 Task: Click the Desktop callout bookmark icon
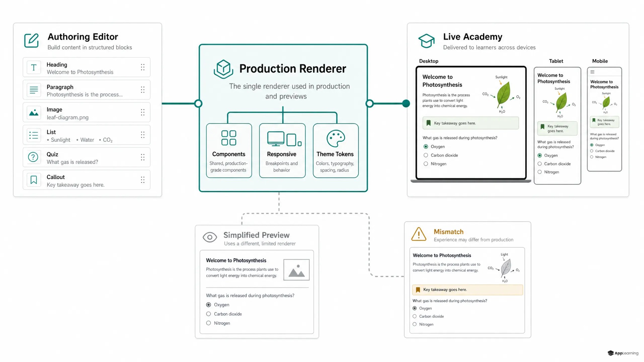tap(428, 123)
